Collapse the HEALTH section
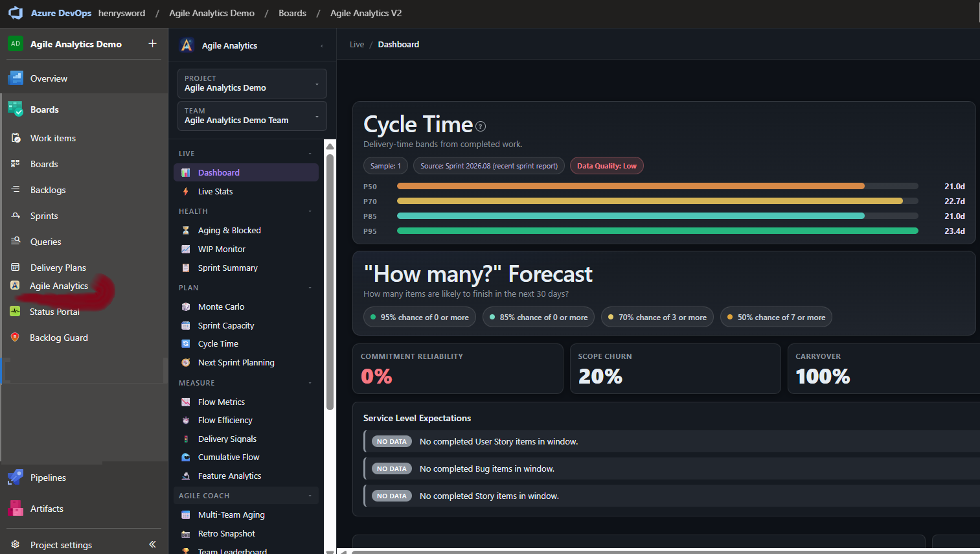Screen dimensions: 980x554 tap(310, 211)
